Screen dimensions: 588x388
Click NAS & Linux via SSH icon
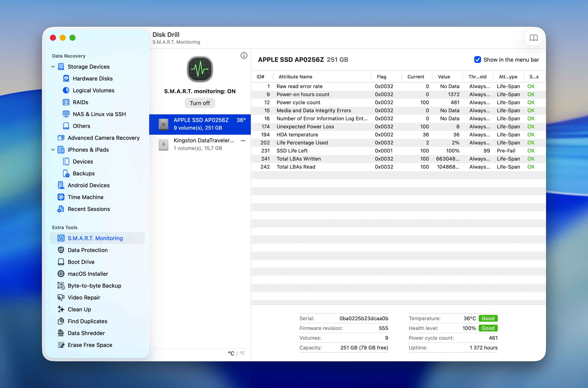point(66,114)
